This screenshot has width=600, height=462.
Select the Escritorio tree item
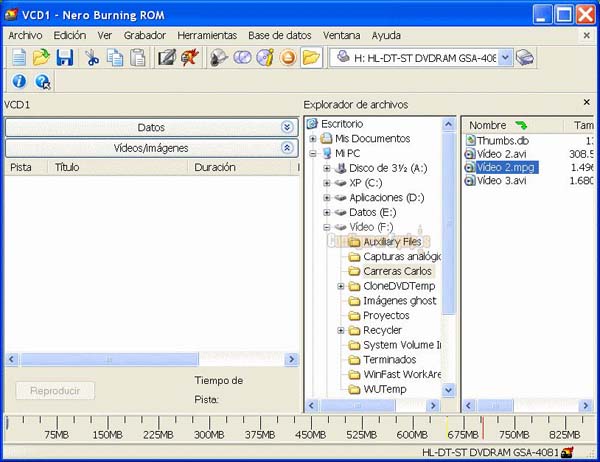click(342, 124)
